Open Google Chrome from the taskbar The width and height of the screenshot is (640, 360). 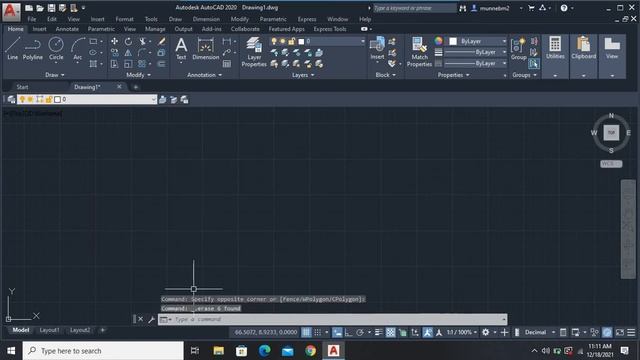(310, 351)
